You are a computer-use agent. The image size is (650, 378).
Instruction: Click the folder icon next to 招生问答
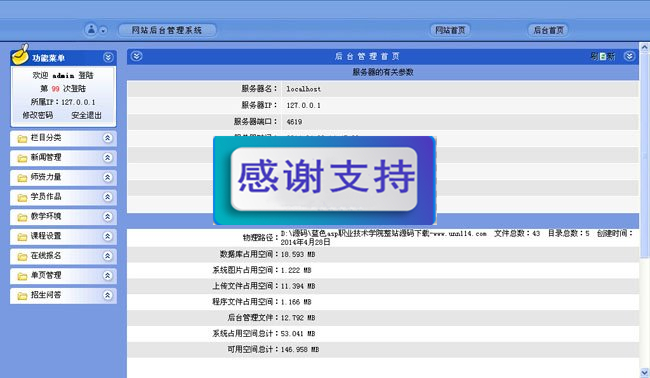[22, 296]
